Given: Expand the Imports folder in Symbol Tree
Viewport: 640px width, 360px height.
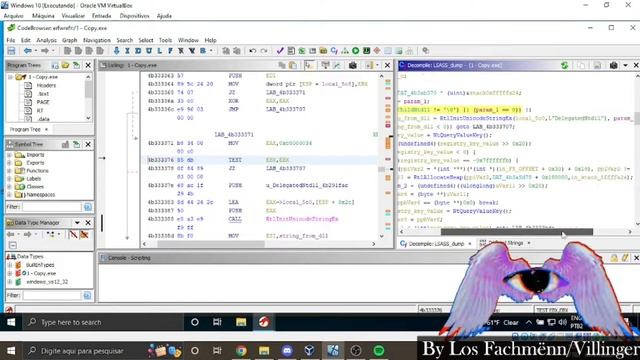Looking at the screenshot, I should (9, 155).
